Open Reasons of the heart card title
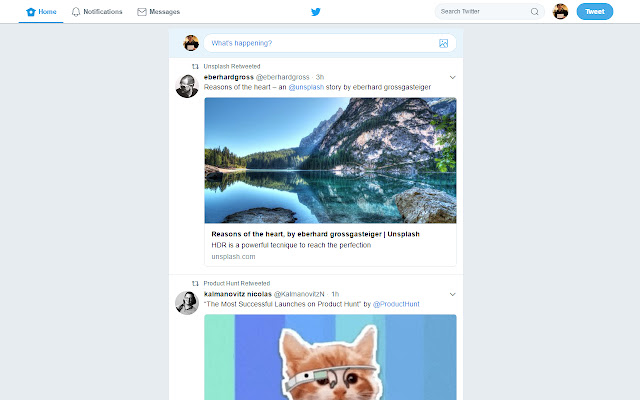 pyautogui.click(x=315, y=234)
